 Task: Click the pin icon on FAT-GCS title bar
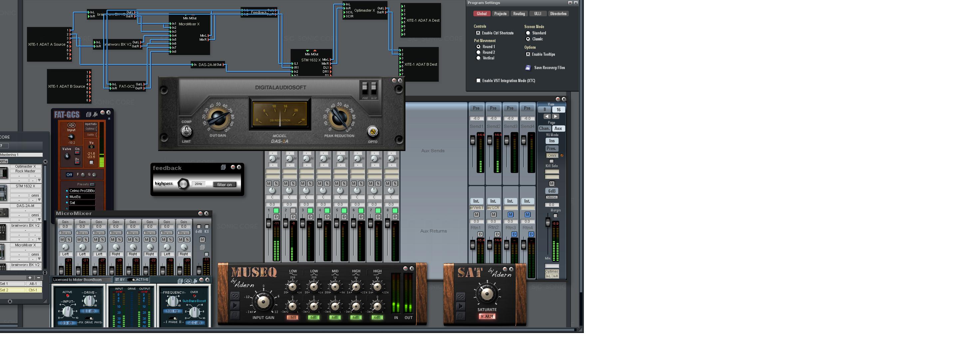click(95, 114)
